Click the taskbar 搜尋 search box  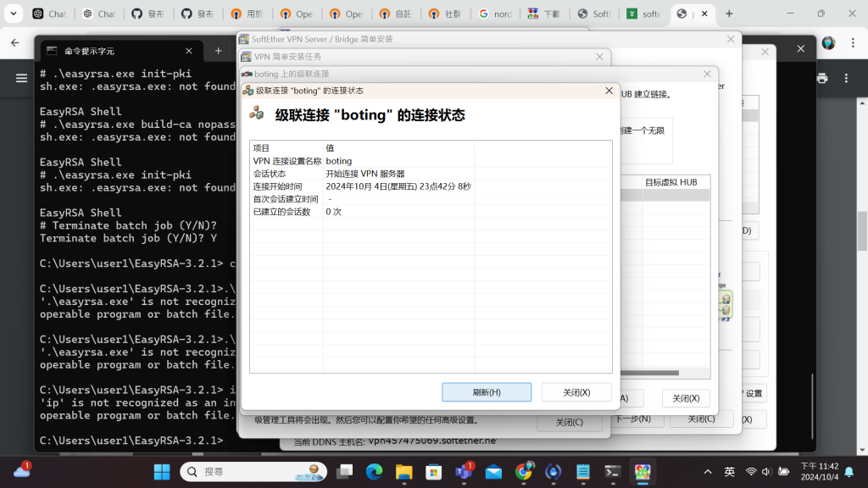pyautogui.click(x=253, y=472)
